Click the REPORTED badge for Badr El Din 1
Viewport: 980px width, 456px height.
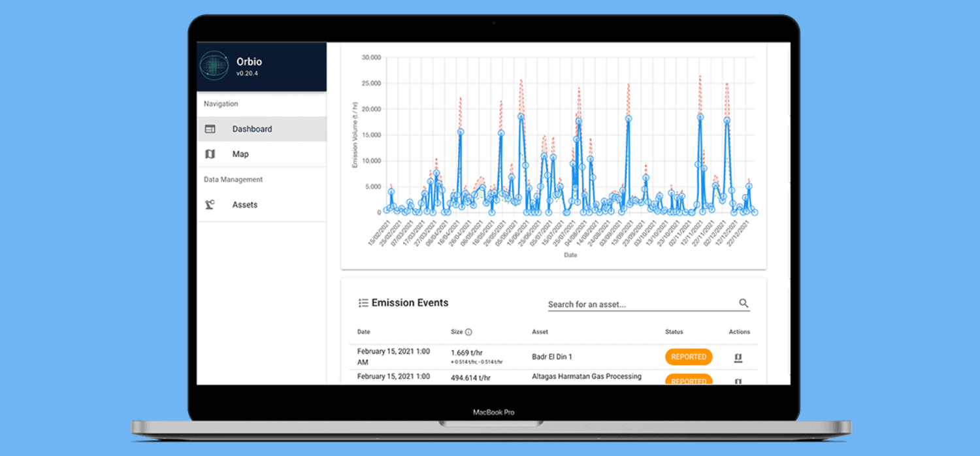pos(689,357)
